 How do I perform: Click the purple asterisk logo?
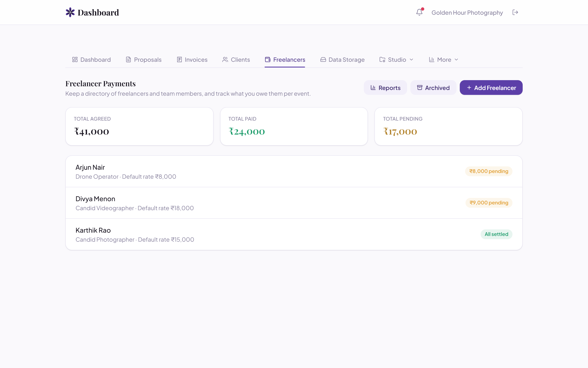pyautogui.click(x=70, y=12)
